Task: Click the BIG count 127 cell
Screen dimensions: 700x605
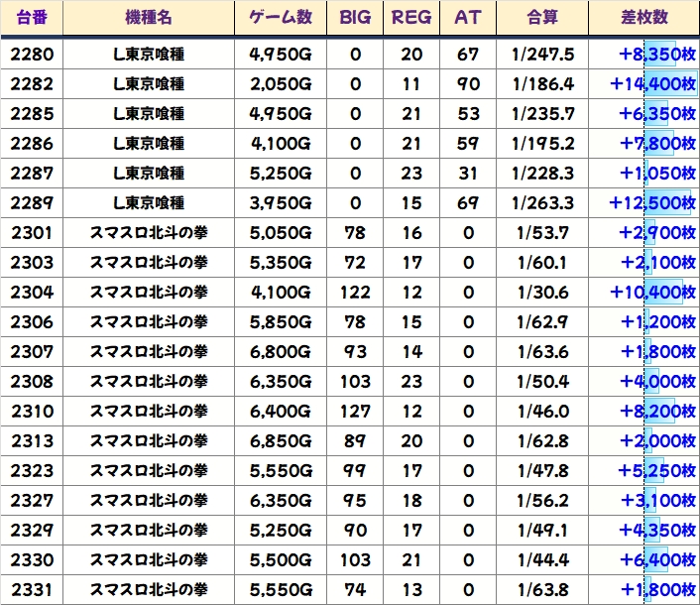Action: click(x=355, y=412)
